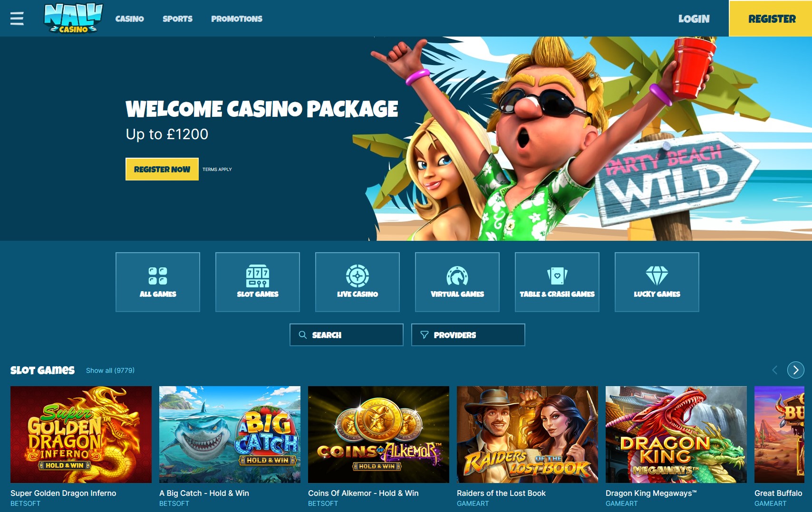Click Register Now on welcome banner
812x512 pixels.
coord(162,169)
